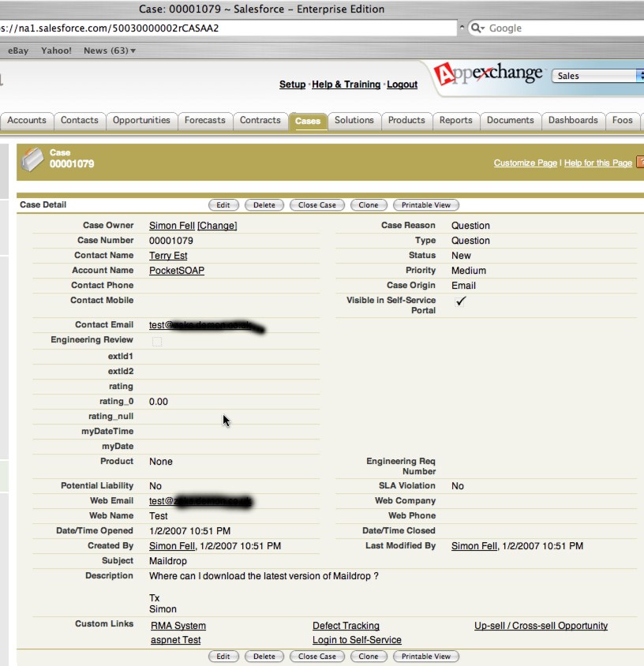
Task: Open the Customize Page link
Action: tap(525, 163)
